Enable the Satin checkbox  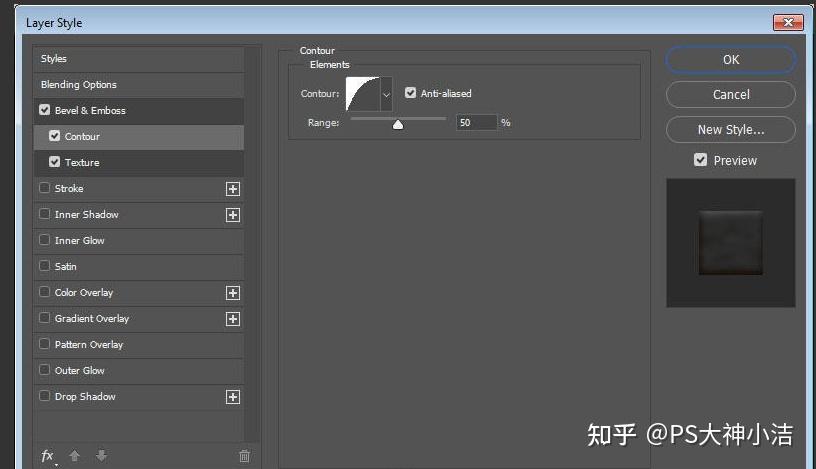tap(45, 266)
